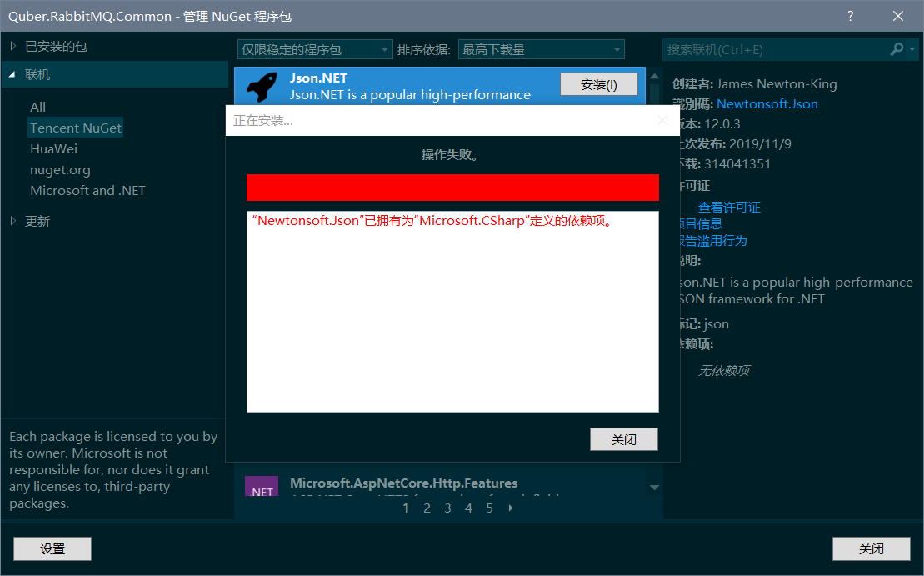Select the Microsoft.AspNetCore.Http.Features package title
The width and height of the screenshot is (924, 576).
coord(403,483)
